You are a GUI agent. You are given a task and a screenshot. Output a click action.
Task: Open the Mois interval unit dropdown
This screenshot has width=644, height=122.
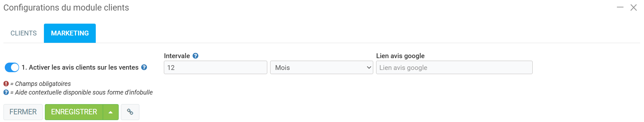point(322,67)
